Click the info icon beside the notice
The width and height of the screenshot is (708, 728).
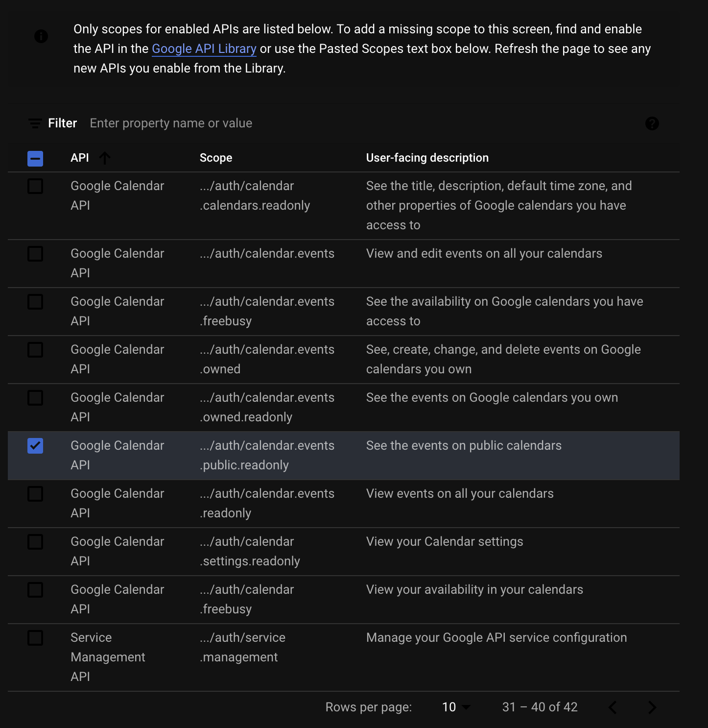(41, 36)
